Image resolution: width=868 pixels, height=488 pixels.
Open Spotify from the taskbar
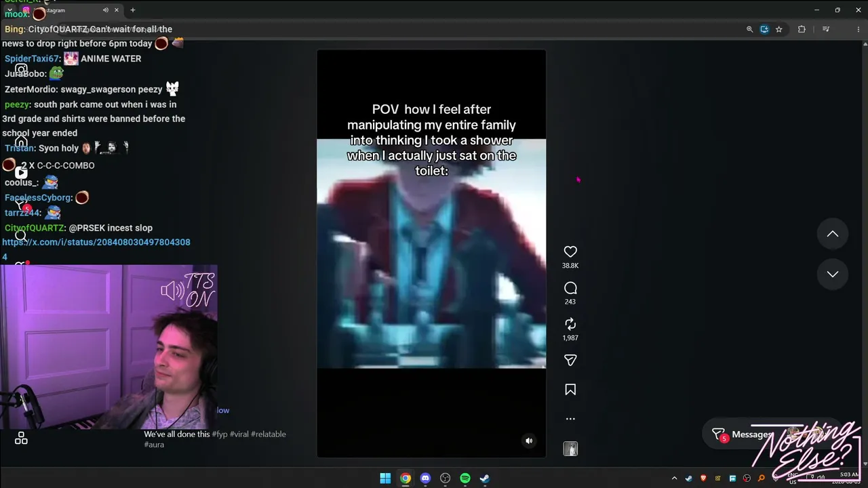(465, 479)
